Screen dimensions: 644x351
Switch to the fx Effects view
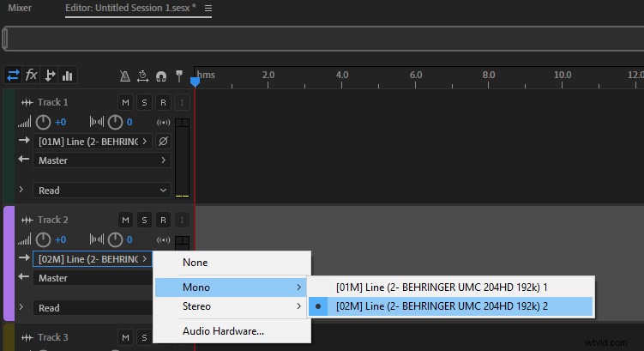[31, 76]
